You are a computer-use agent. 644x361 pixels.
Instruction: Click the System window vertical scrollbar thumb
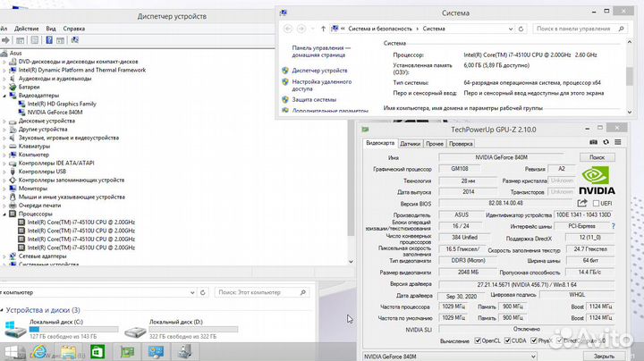(x=629, y=76)
